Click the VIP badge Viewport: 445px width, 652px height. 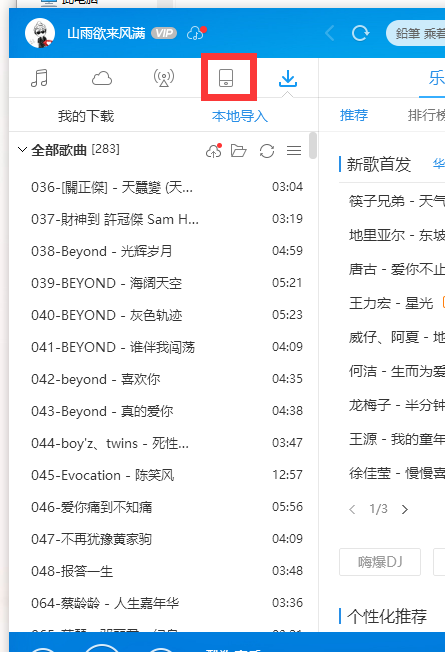coord(164,33)
